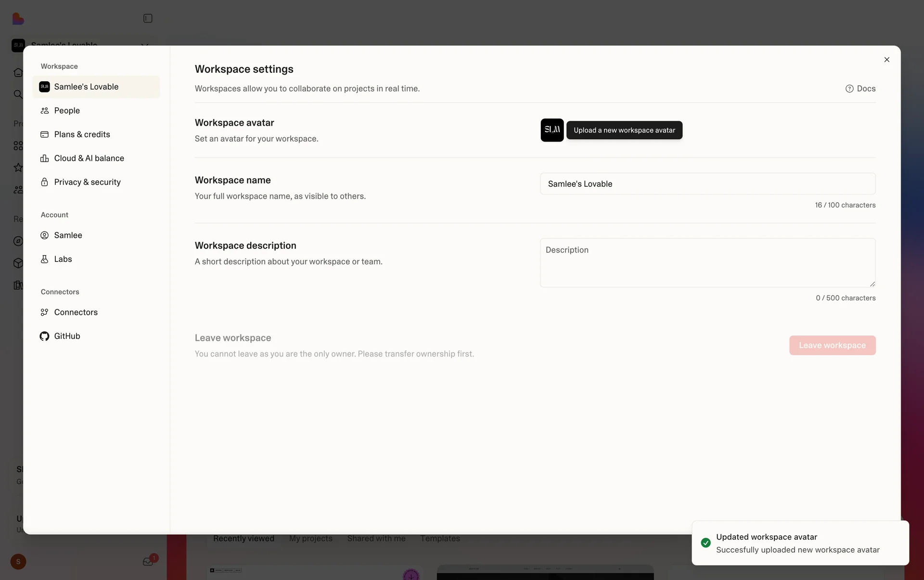Expand the workspace switcher chevron

pos(144,44)
